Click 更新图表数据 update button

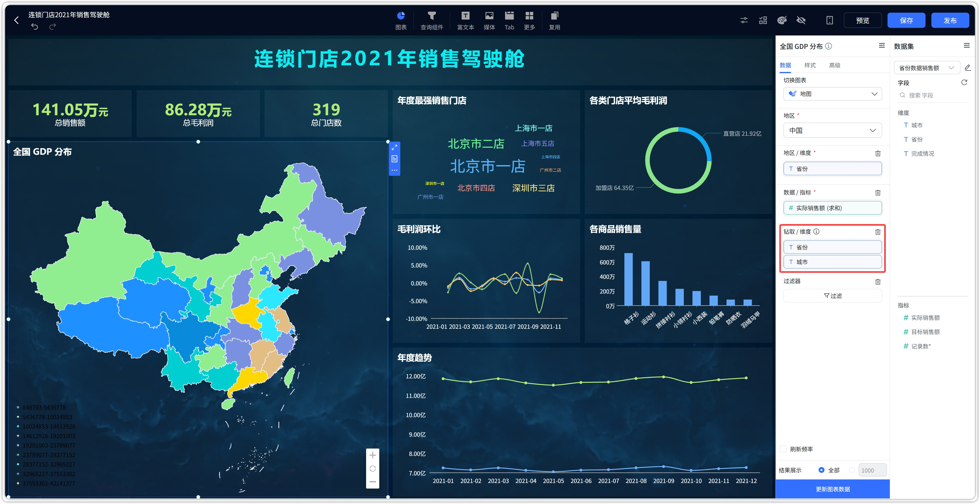[x=832, y=489]
